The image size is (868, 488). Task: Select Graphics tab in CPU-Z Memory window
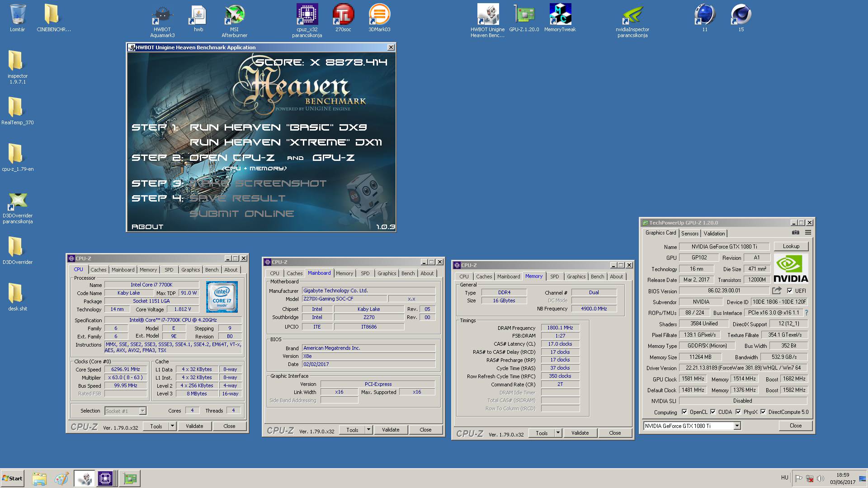coord(576,277)
